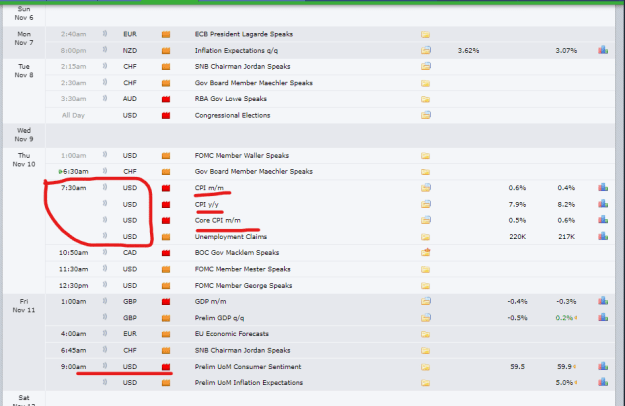Toggle alert bell for ECB President Lagarde Speaks
Screen dimensions: 625x406
(105, 34)
